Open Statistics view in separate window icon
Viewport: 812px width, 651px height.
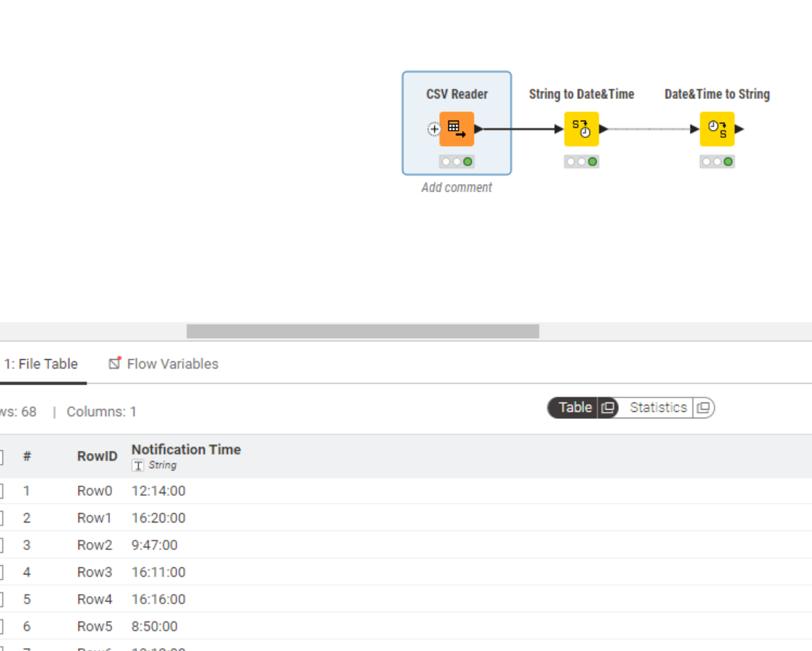(703, 408)
